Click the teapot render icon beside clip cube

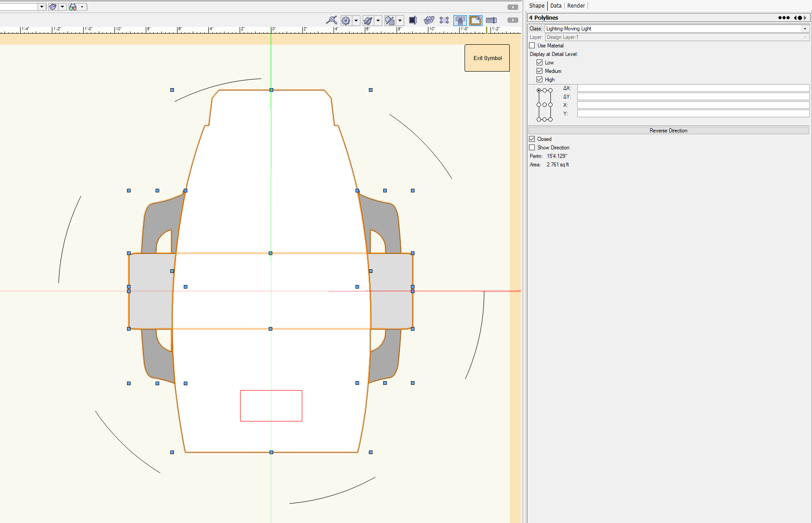click(429, 20)
